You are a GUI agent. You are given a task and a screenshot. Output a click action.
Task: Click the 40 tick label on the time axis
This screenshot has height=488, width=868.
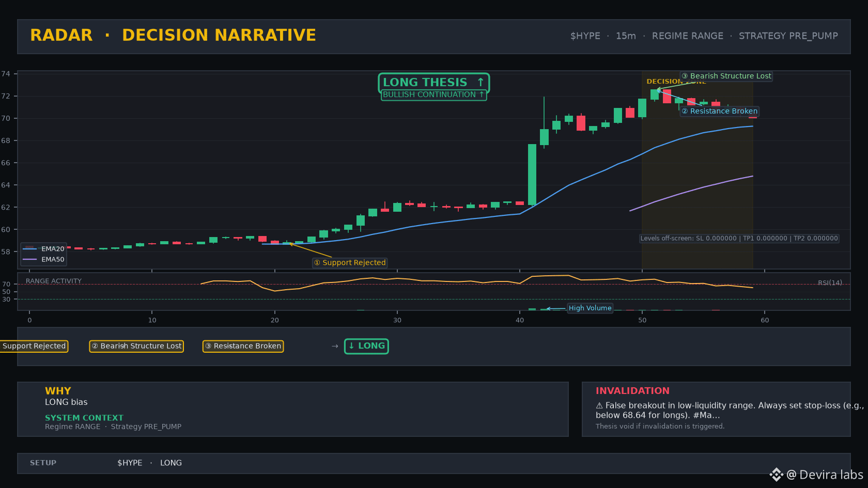click(x=520, y=320)
